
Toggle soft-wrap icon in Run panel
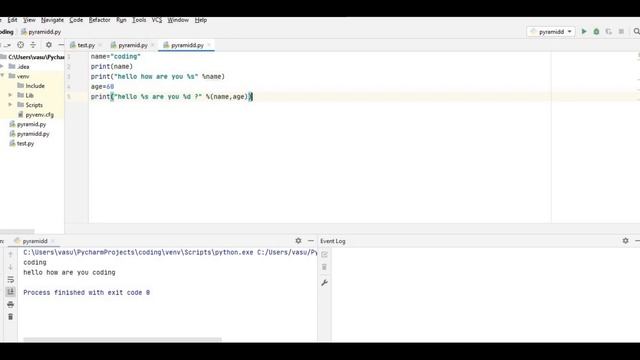click(11, 280)
